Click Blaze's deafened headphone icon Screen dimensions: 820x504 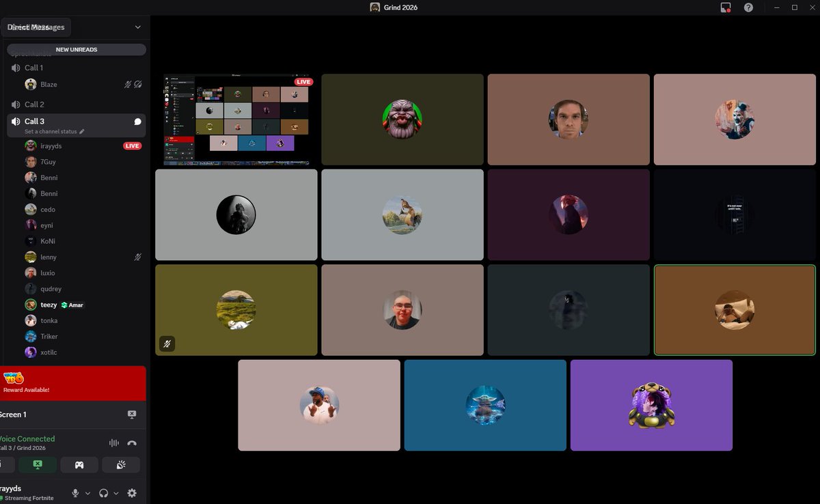click(x=138, y=85)
